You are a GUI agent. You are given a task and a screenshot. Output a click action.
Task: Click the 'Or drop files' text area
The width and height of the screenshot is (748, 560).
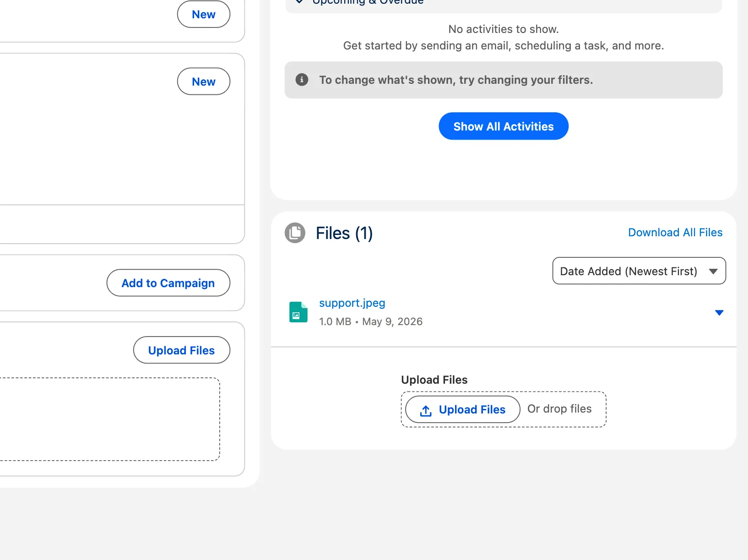559,409
